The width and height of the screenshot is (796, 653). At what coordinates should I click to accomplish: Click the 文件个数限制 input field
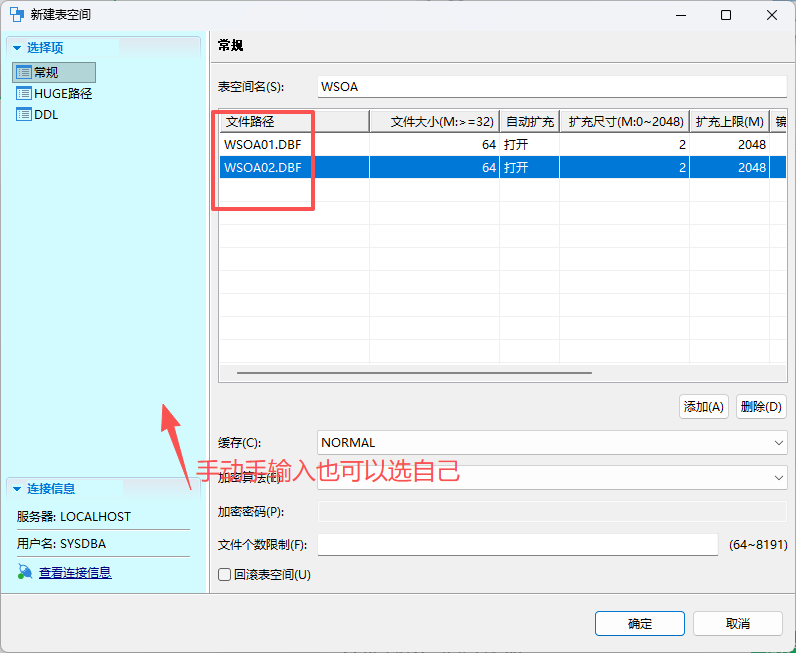pos(518,545)
